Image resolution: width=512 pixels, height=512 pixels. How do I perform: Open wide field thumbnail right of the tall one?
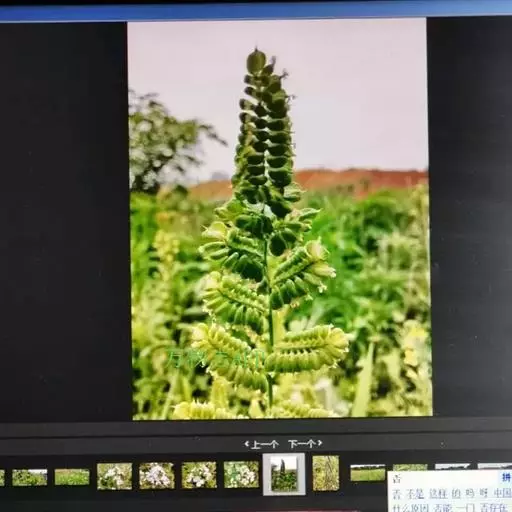click(x=368, y=473)
